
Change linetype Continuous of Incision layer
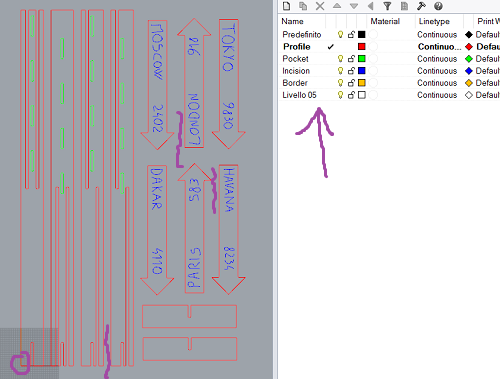coord(437,71)
